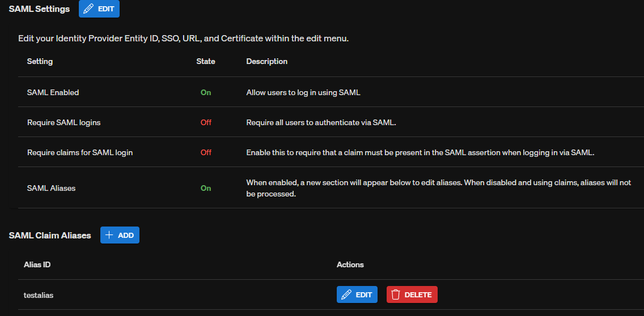Click 'Require all users to authenticate via SAML' text
The image size is (644, 316).
(x=321, y=122)
